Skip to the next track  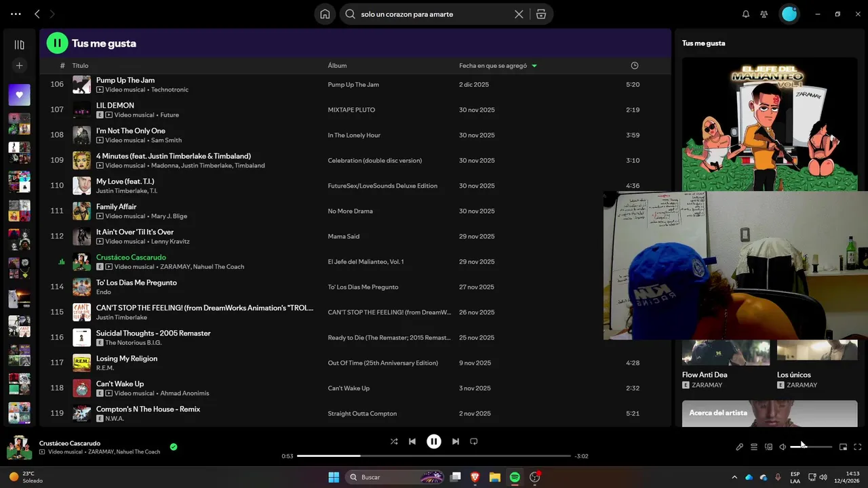456,441
